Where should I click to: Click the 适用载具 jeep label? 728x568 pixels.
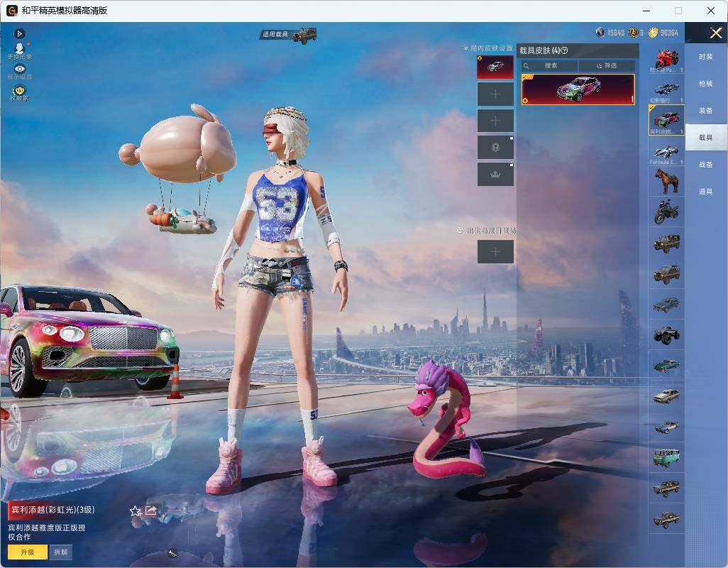(x=288, y=34)
